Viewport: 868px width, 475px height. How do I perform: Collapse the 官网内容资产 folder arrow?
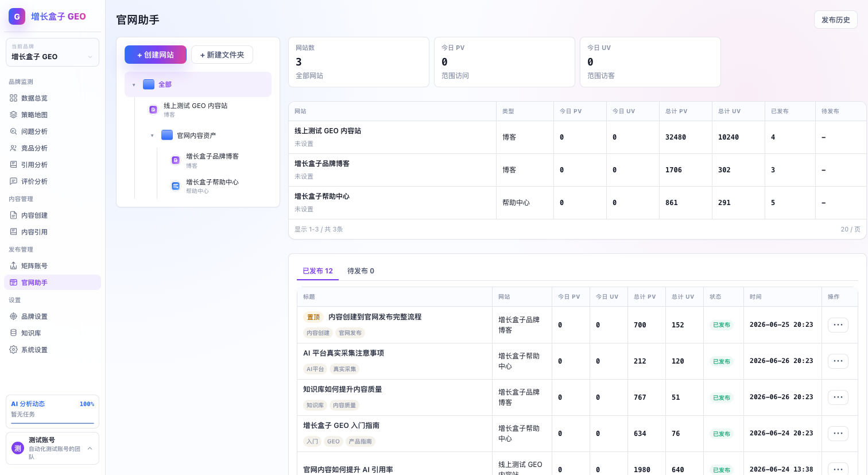[152, 136]
